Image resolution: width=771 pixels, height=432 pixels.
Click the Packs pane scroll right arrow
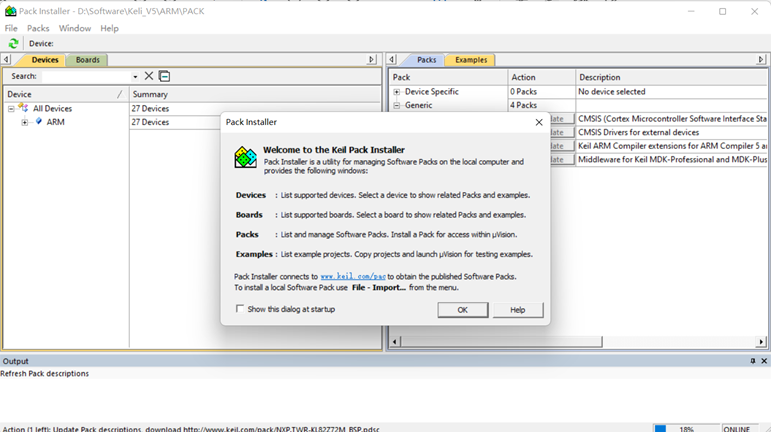pyautogui.click(x=761, y=342)
